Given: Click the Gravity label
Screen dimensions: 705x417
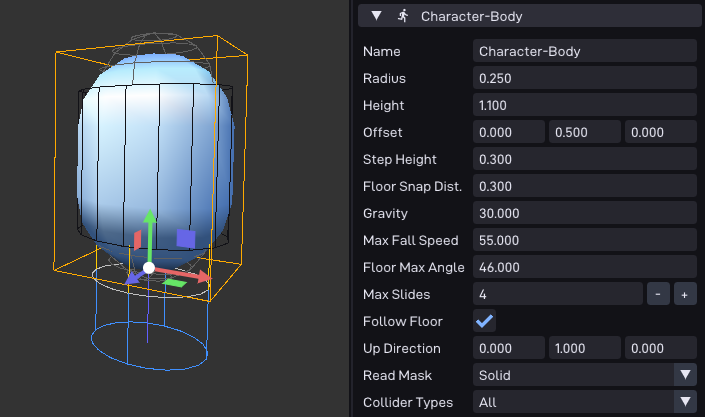Looking at the screenshot, I should click(385, 213).
